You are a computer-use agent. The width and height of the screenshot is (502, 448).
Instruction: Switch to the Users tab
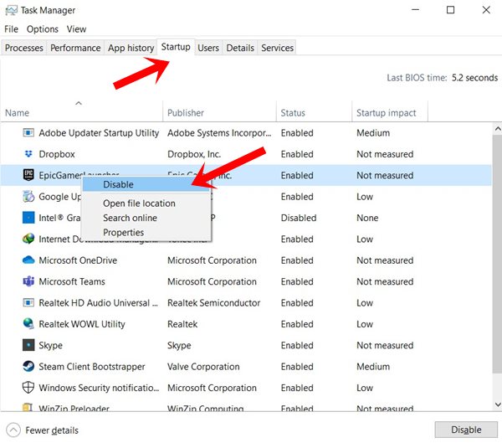(x=208, y=48)
